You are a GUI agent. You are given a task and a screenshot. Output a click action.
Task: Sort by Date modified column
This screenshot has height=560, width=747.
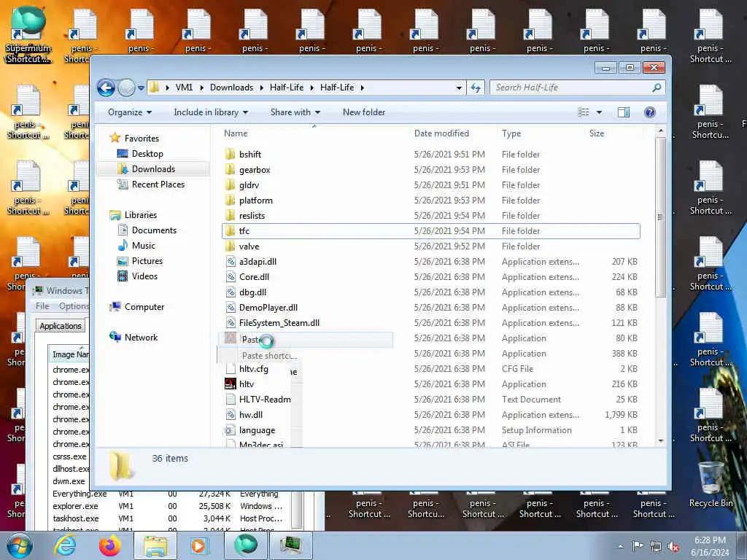(x=453, y=134)
